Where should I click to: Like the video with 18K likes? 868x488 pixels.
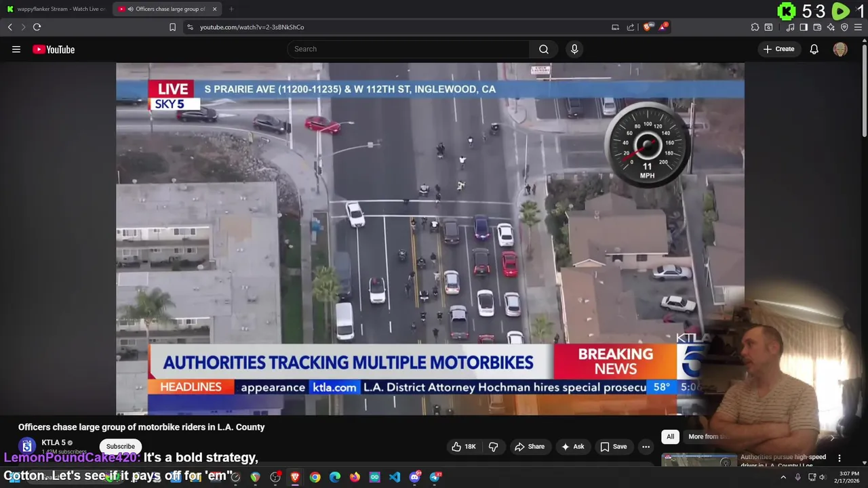coord(464,447)
